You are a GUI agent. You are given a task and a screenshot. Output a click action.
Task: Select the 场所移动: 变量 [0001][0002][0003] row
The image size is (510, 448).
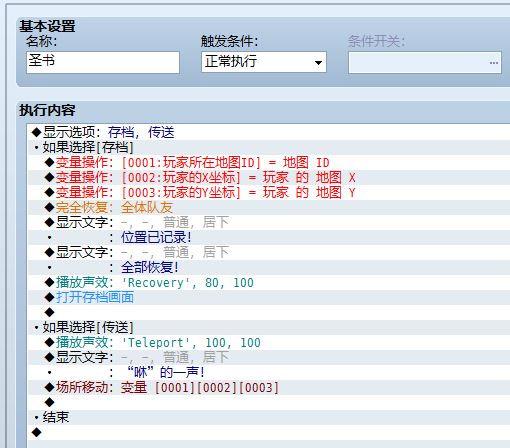[x=269, y=387]
